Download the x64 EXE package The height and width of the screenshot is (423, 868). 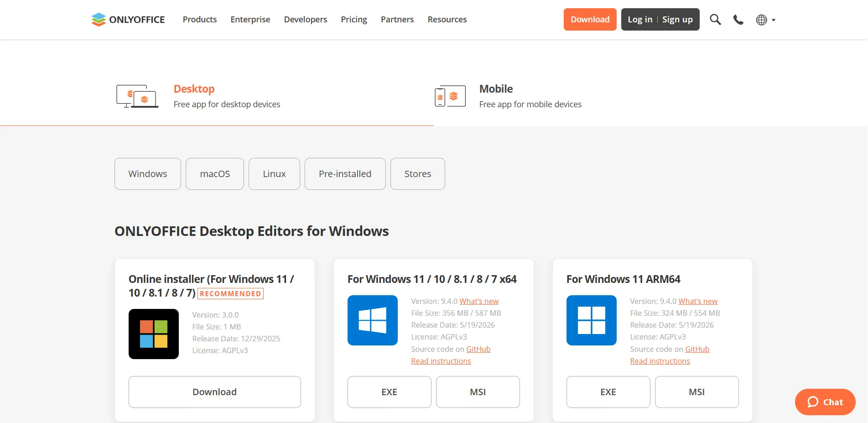(390, 392)
